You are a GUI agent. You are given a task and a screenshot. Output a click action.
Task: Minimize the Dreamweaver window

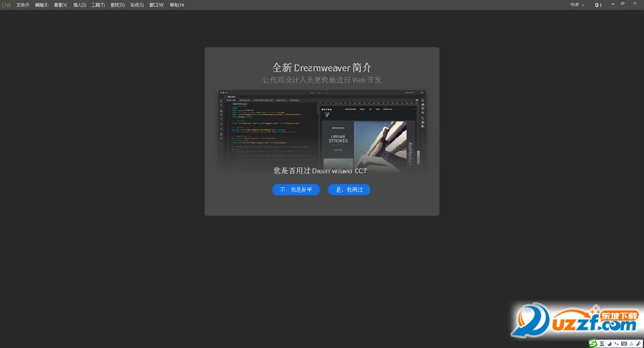pyautogui.click(x=613, y=4)
